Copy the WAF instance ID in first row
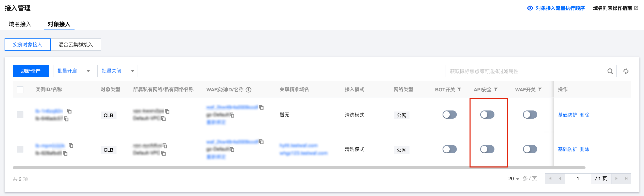 point(261,107)
